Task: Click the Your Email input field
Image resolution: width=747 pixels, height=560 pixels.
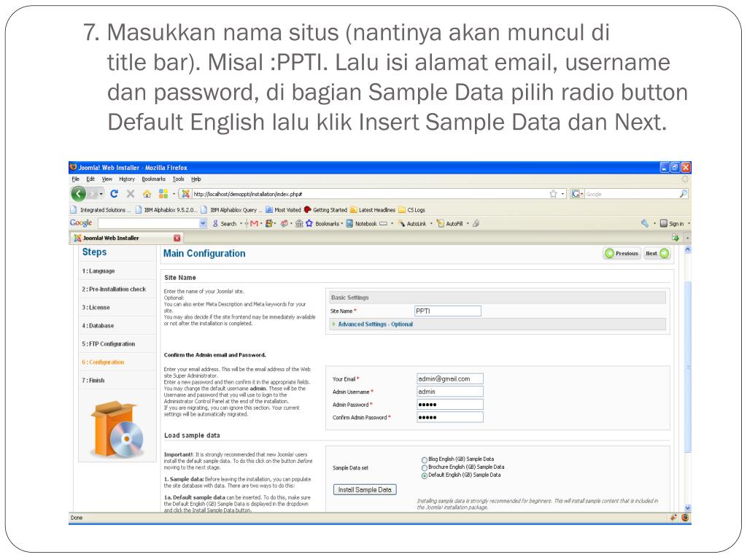Action: coord(449,378)
